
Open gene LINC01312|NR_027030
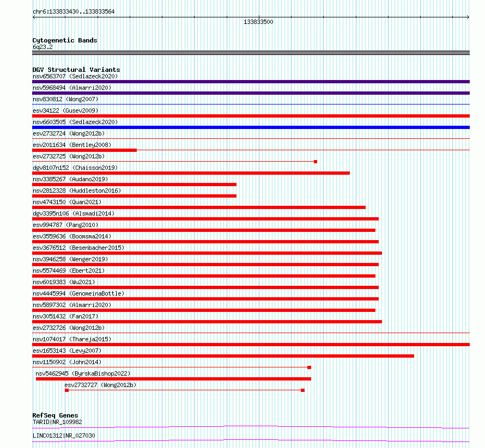pos(64,435)
